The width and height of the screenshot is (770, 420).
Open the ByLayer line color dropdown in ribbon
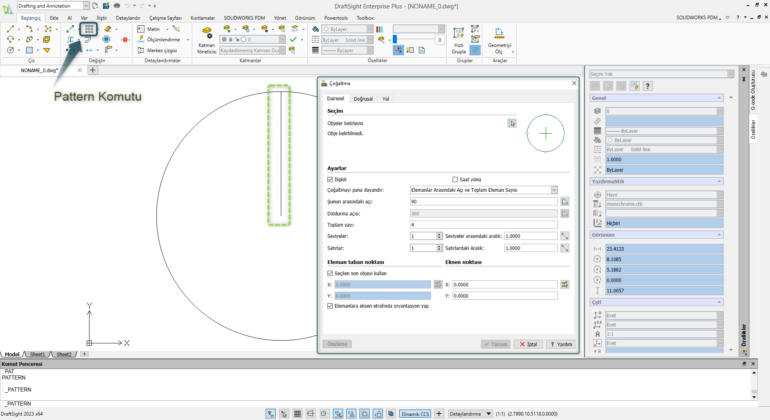[347, 29]
